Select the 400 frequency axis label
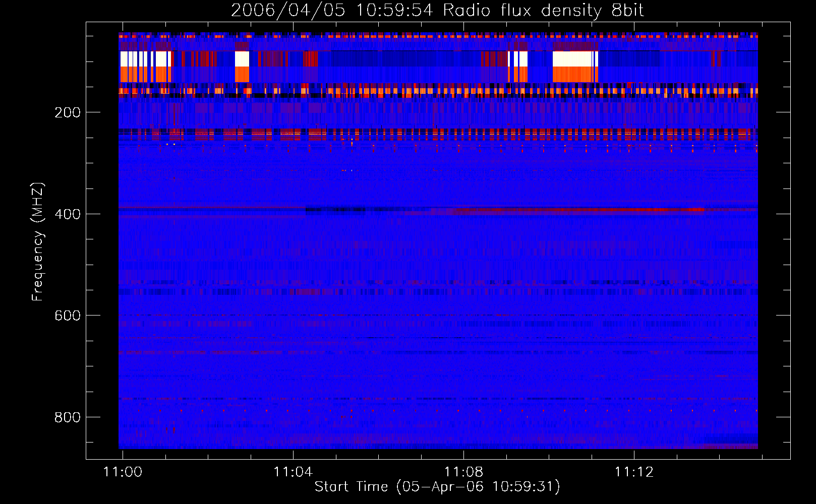The image size is (816, 504). point(68,214)
